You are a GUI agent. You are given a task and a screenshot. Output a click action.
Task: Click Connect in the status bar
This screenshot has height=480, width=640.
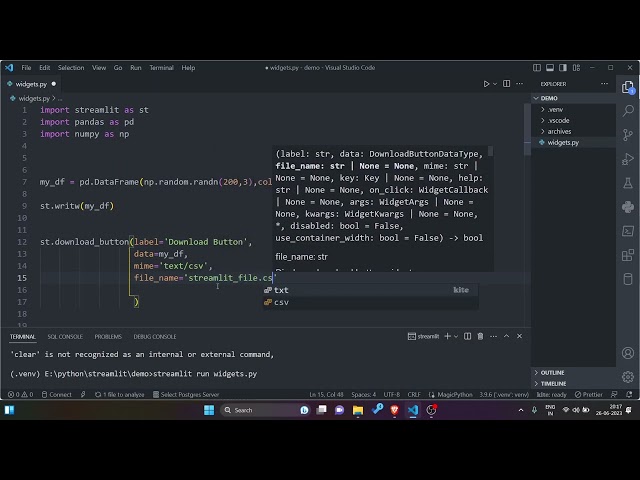click(56, 394)
